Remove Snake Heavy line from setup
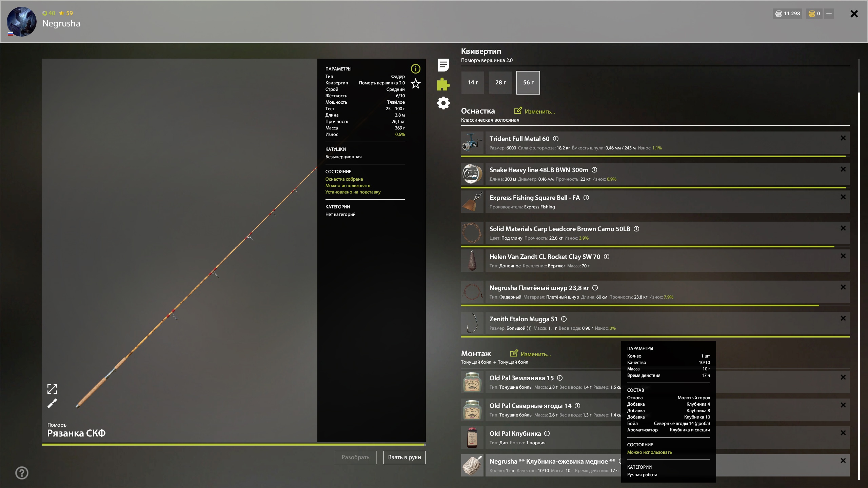The height and width of the screenshot is (488, 868). pyautogui.click(x=843, y=169)
